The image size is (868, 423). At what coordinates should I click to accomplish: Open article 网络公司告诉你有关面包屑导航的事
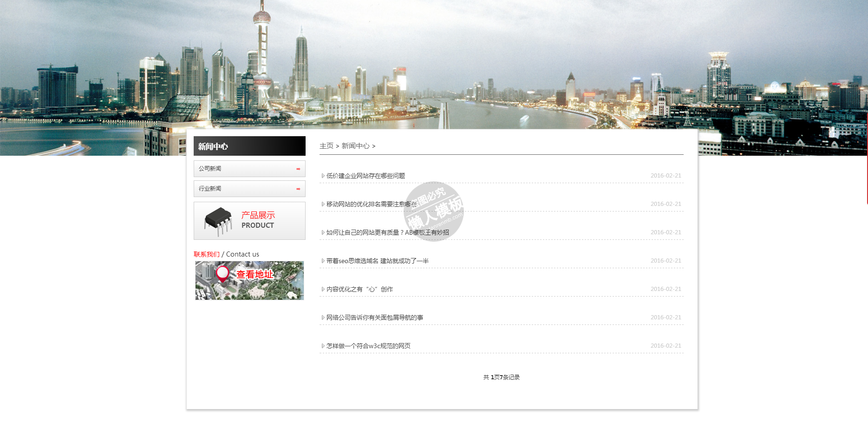tap(374, 317)
